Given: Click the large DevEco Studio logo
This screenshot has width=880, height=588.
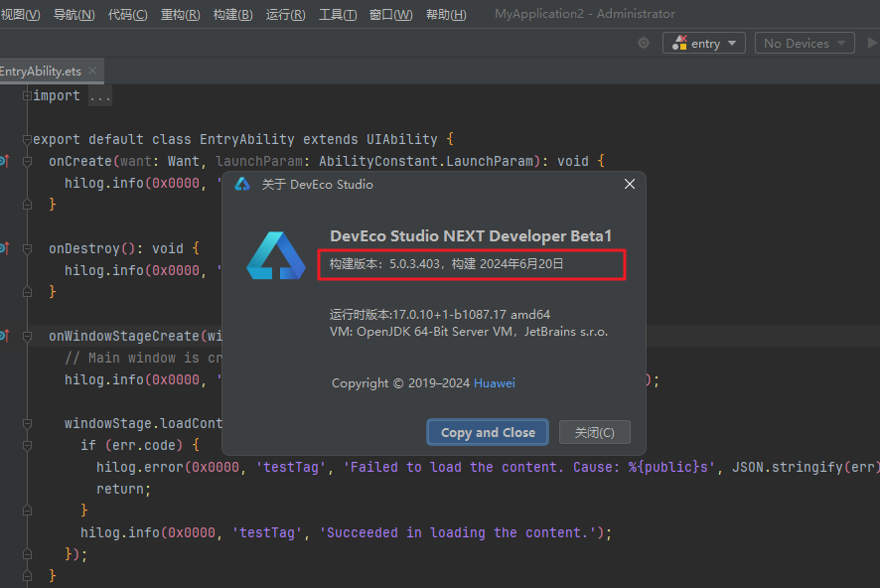Looking at the screenshot, I should click(x=275, y=256).
